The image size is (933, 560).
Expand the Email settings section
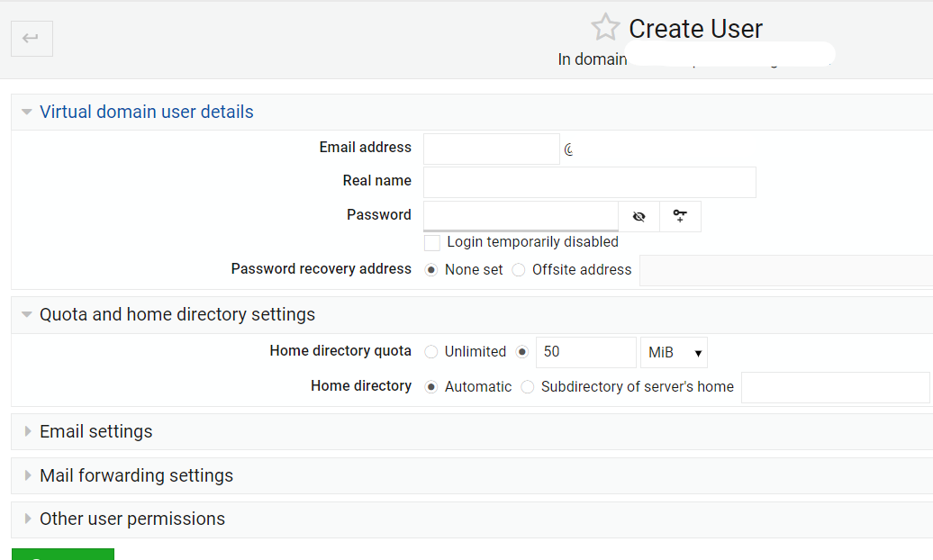pyautogui.click(x=95, y=431)
